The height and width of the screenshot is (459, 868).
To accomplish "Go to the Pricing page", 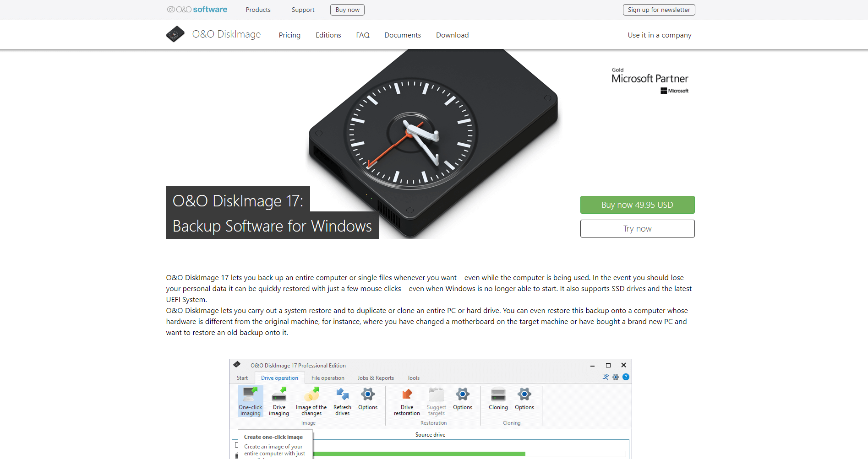I will (289, 35).
